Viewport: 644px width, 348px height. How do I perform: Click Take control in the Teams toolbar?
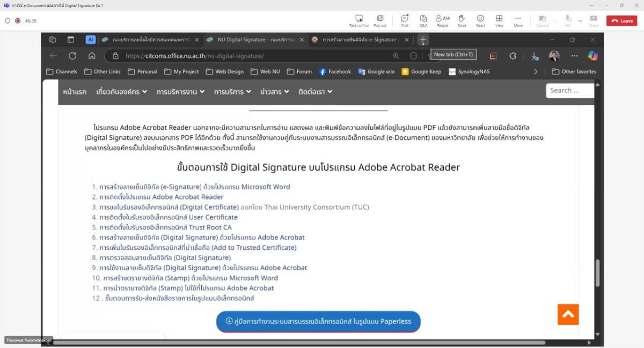click(x=359, y=20)
